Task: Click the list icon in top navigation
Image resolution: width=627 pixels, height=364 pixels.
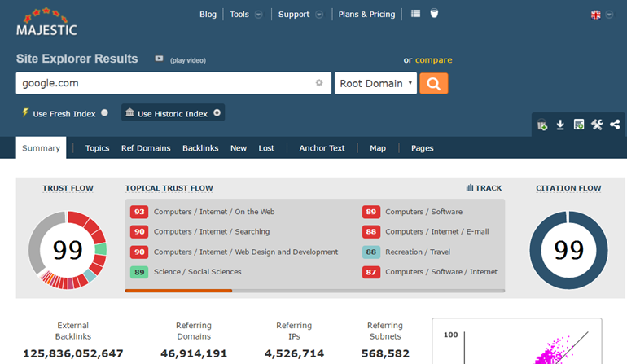Action: tap(415, 14)
